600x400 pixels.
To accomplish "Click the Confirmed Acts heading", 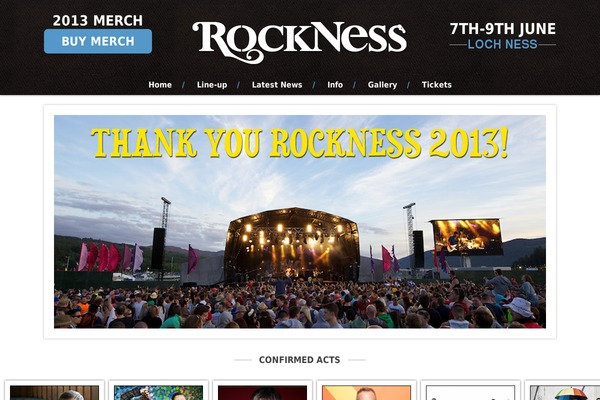I will [300, 360].
